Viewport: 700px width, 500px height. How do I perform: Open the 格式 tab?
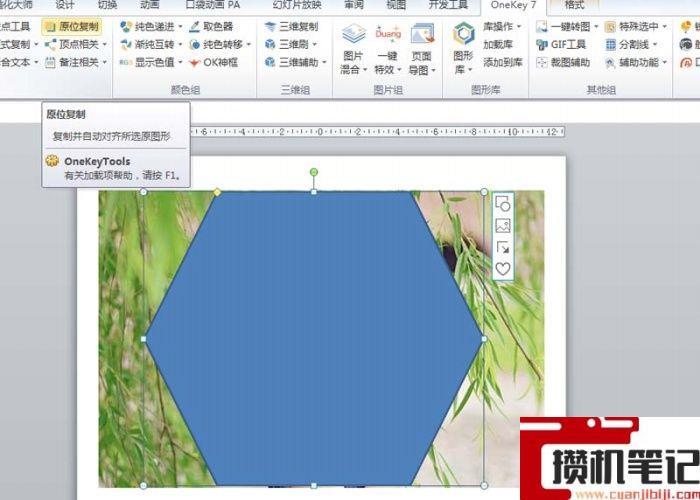(x=575, y=5)
